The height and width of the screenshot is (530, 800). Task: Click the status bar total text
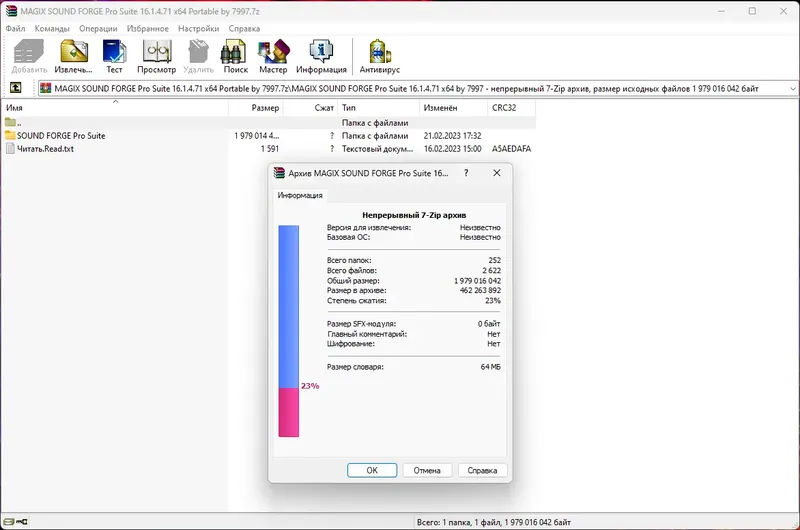(494, 522)
